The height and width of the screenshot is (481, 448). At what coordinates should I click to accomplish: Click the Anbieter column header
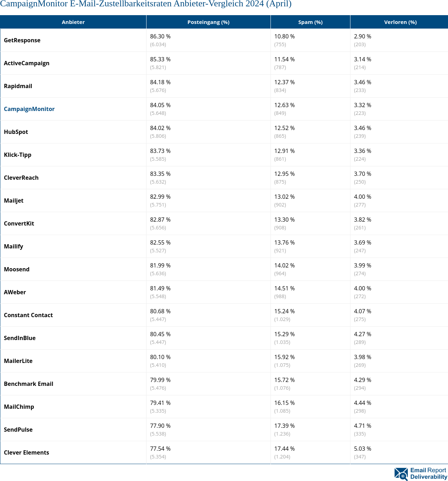pos(73,22)
